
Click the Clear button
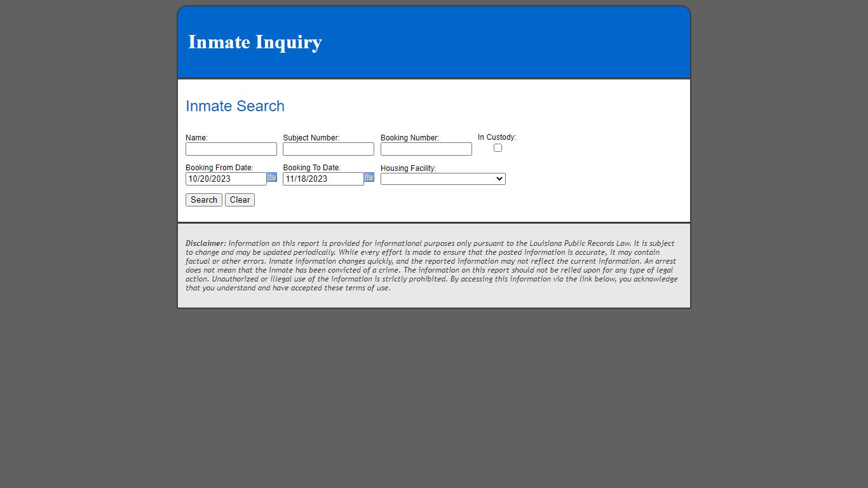[240, 200]
